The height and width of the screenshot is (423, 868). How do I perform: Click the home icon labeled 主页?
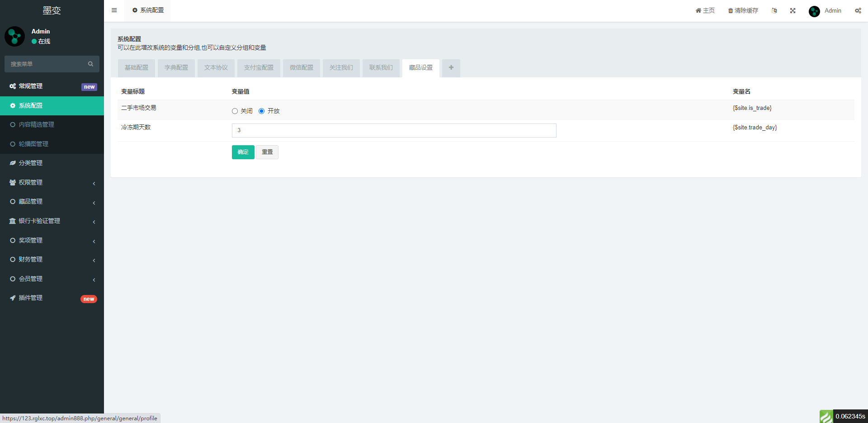point(698,10)
